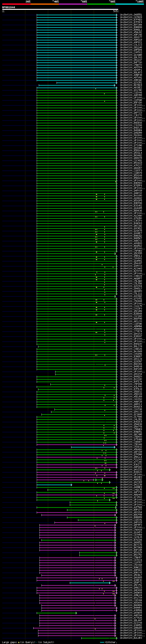Click label UniRef100_Q5CPD5
146x644 pixels.
131,254
